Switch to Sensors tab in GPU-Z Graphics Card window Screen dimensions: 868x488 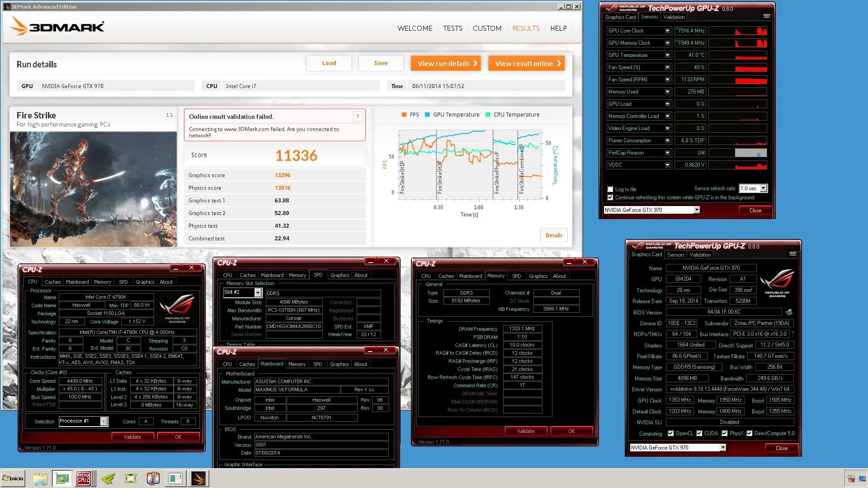(676, 255)
